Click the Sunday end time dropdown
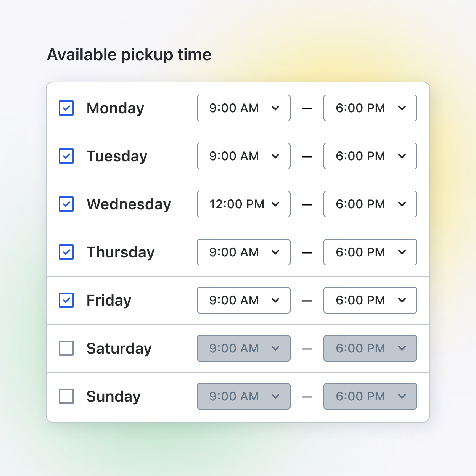The image size is (476, 476). [370, 396]
